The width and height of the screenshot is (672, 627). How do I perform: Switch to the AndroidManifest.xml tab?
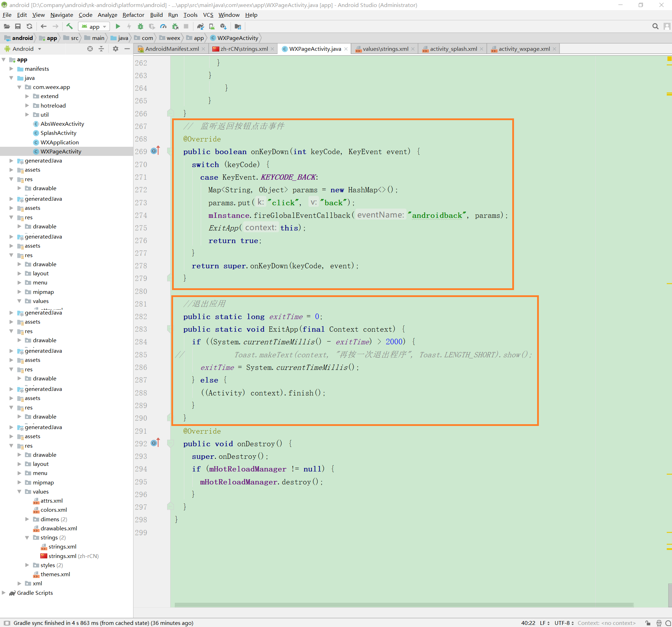coord(171,49)
